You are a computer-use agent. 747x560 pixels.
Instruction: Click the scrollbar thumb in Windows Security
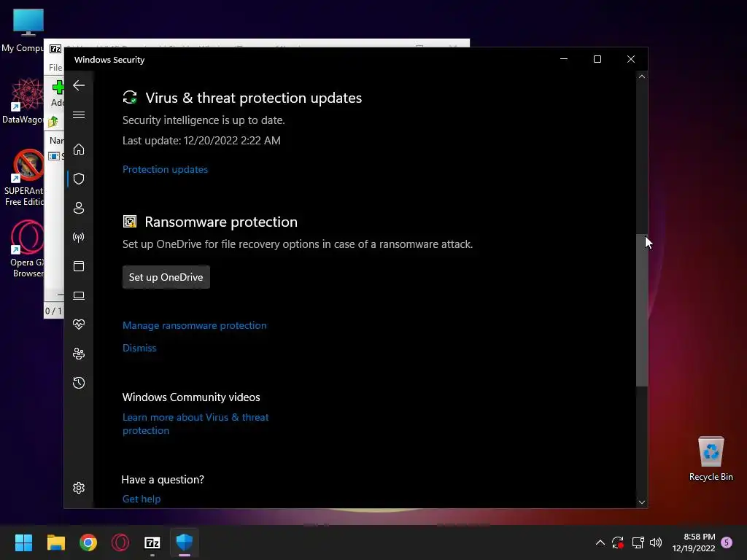point(642,310)
